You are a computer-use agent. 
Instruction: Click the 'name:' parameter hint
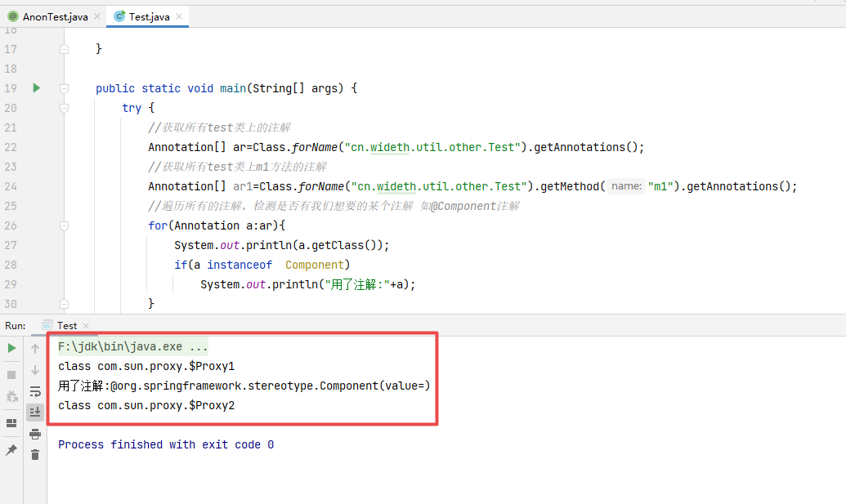coord(626,186)
